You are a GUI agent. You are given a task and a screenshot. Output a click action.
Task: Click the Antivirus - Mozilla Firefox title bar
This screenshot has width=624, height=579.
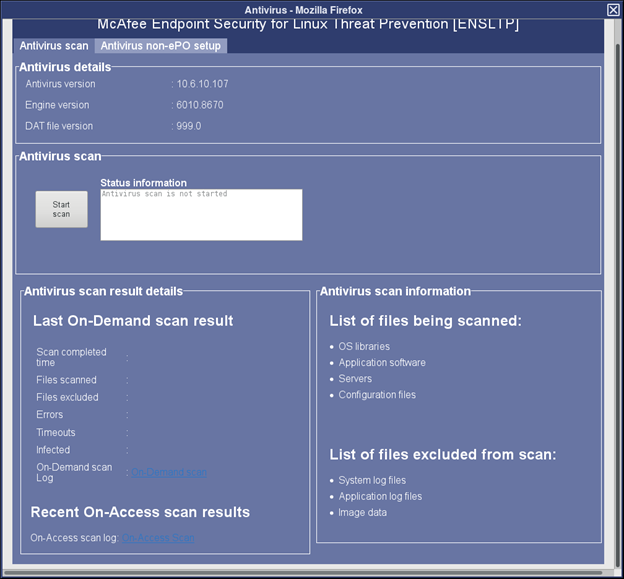point(310,9)
